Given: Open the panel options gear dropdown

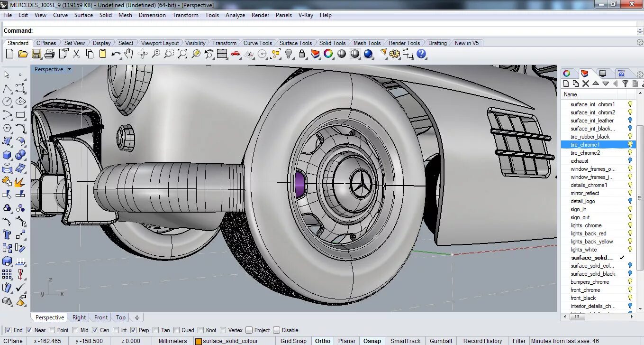Looking at the screenshot, I should [640, 74].
